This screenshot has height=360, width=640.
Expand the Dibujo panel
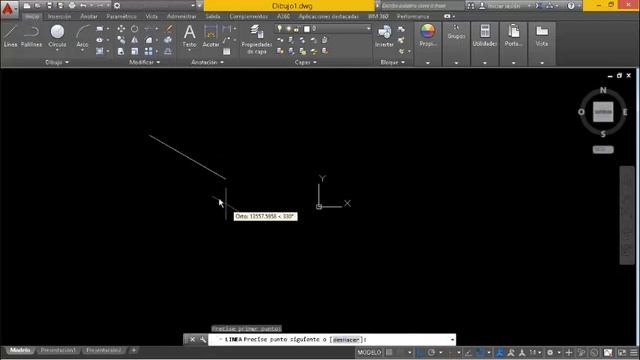point(57,62)
